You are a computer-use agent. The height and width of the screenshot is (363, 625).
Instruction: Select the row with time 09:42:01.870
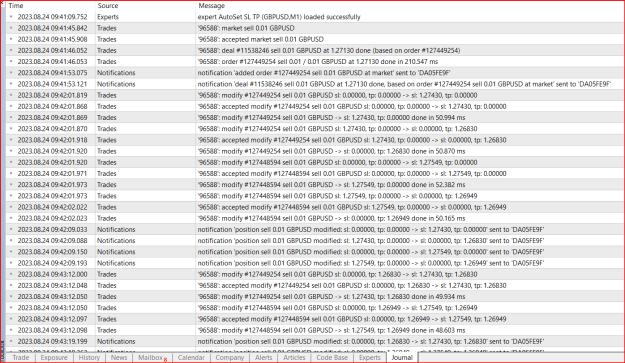click(315, 129)
